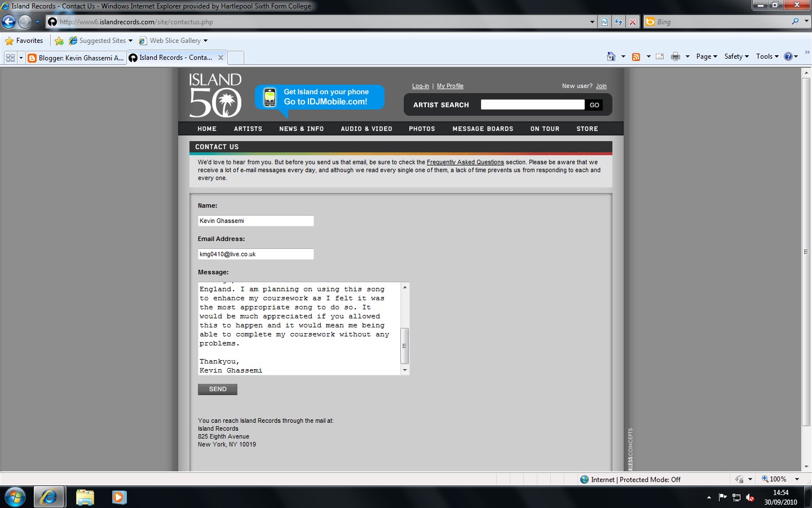Open the Safety menu
812x508 pixels.
pos(736,56)
